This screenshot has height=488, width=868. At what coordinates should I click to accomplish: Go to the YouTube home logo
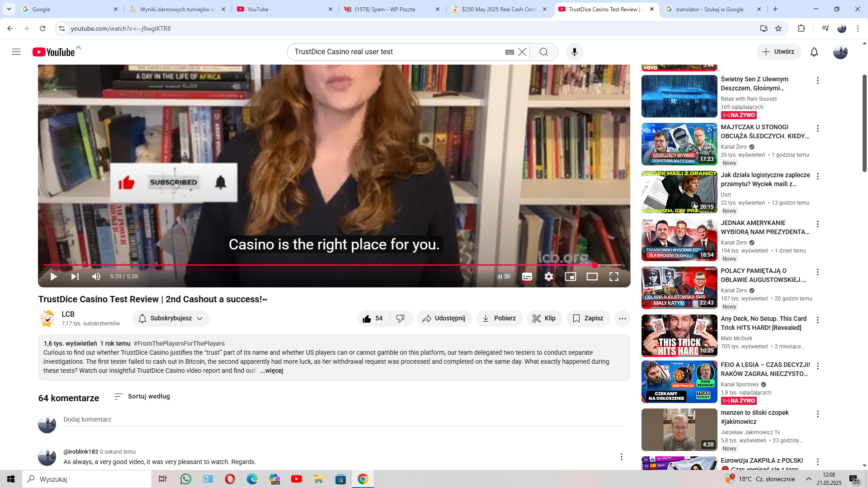(54, 52)
